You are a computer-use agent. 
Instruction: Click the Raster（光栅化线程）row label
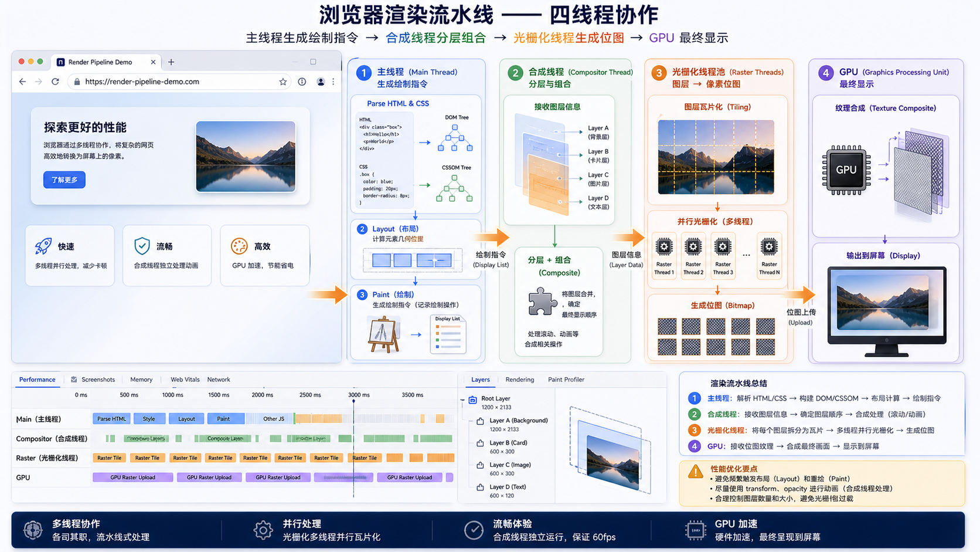click(47, 458)
